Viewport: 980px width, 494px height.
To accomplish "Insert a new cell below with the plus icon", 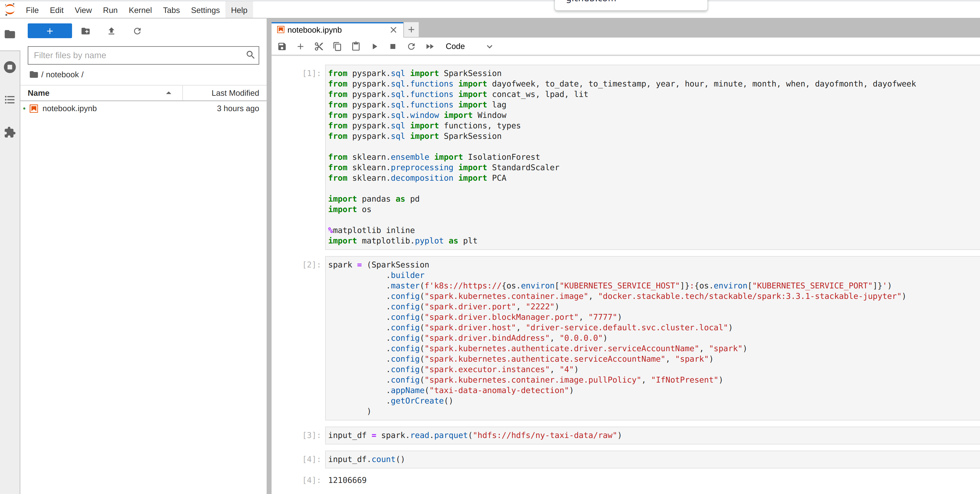I will 300,46.
